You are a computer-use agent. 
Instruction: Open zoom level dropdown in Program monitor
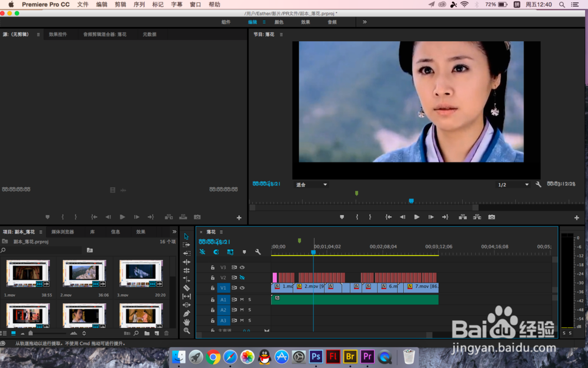pyautogui.click(x=311, y=185)
